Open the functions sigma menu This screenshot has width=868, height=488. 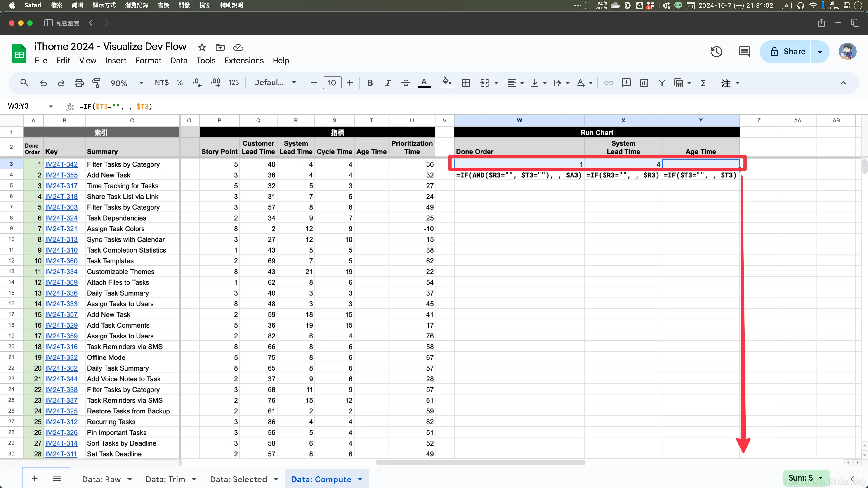click(x=703, y=83)
